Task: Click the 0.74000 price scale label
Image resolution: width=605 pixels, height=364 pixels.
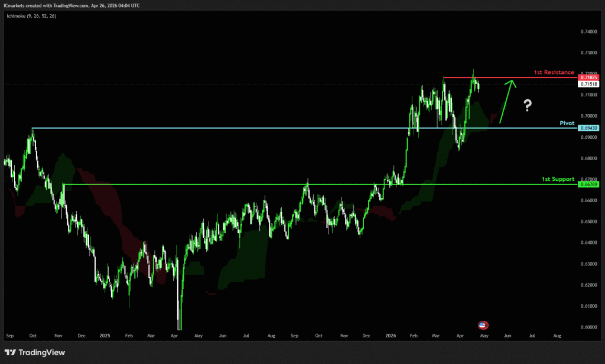Action: click(x=589, y=31)
